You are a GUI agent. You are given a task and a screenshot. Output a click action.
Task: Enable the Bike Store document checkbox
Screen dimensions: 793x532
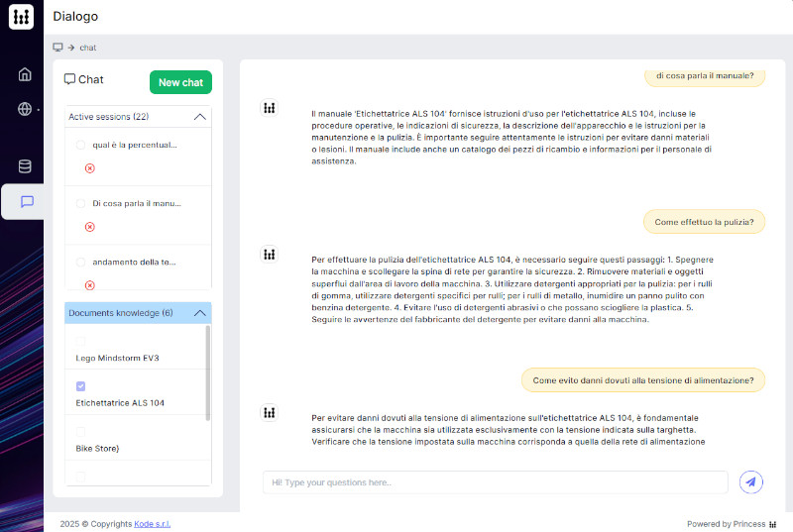[x=81, y=431]
